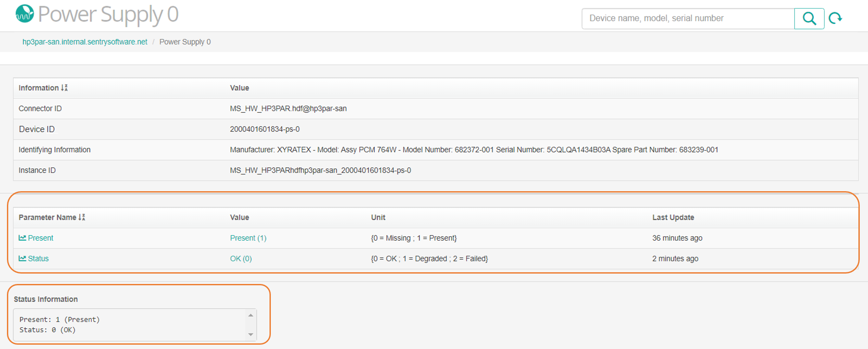The height and width of the screenshot is (349, 868).
Task: Select the Device ID value text
Action: pyautogui.click(x=264, y=129)
